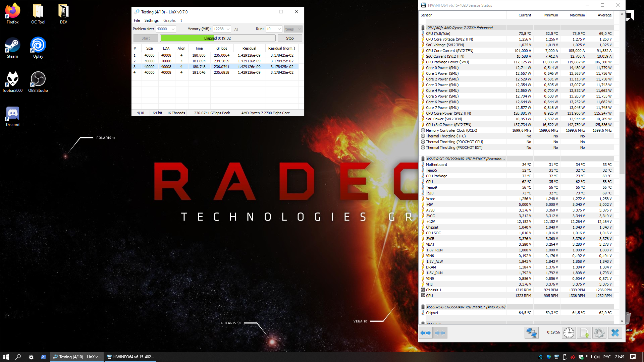
Task: Click HWiNFO expand columns arrows icon
Action: coord(426,333)
